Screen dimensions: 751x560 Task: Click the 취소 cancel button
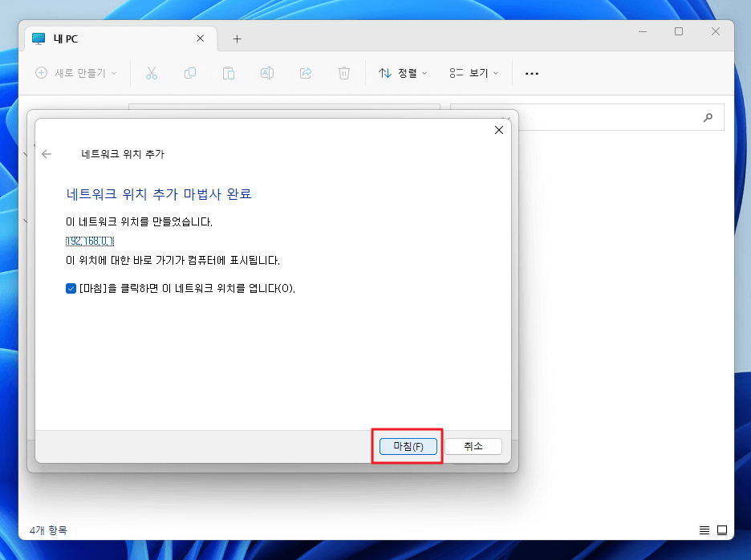[x=473, y=446]
